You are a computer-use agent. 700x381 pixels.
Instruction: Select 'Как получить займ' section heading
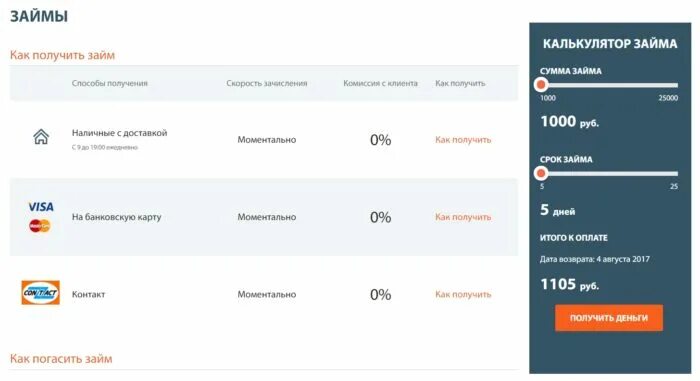coord(62,55)
